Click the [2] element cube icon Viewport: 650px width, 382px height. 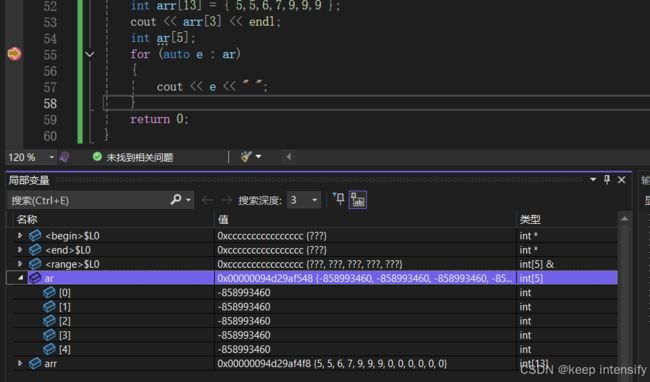(x=49, y=320)
